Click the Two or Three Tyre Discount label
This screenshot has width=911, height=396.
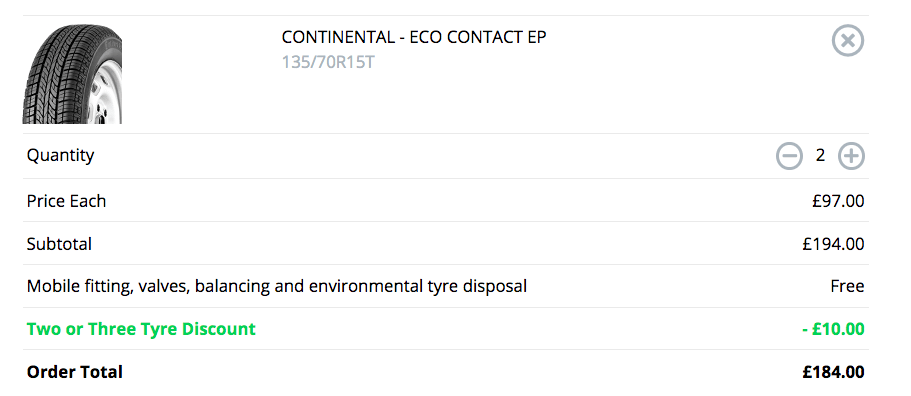tap(141, 329)
